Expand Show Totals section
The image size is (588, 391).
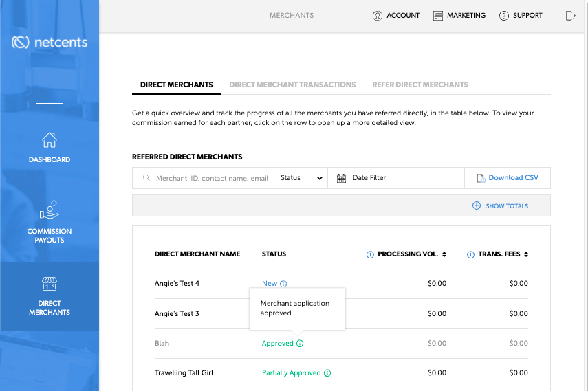[x=500, y=206]
